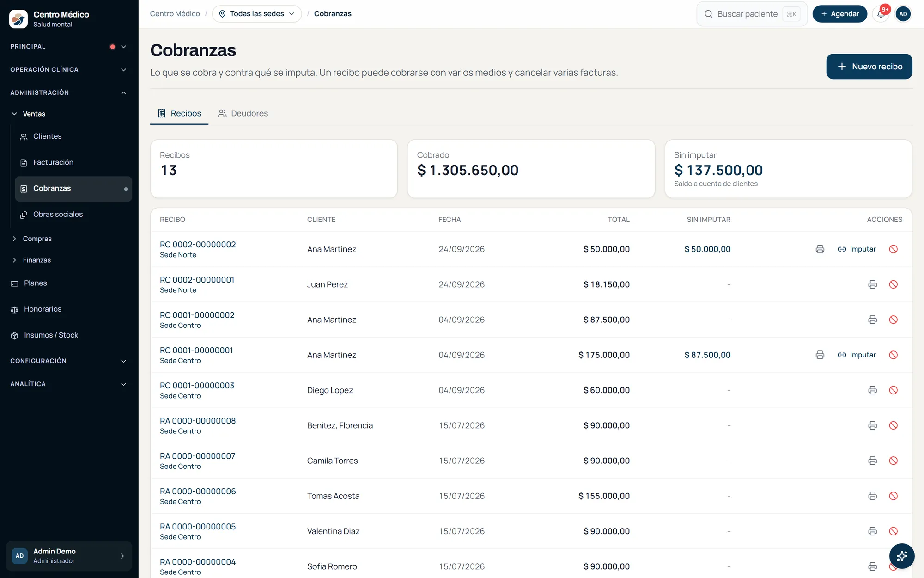Click Imputar for receipt RC 0002-00000002
Image resolution: width=924 pixels, height=578 pixels.
click(857, 249)
